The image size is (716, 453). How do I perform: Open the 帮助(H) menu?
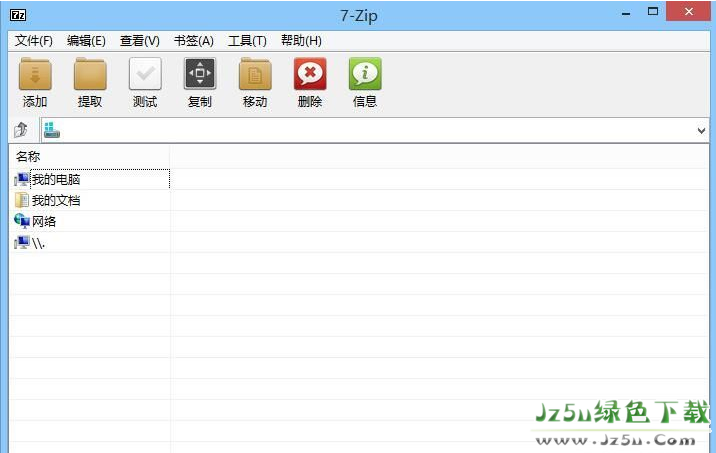(301, 41)
